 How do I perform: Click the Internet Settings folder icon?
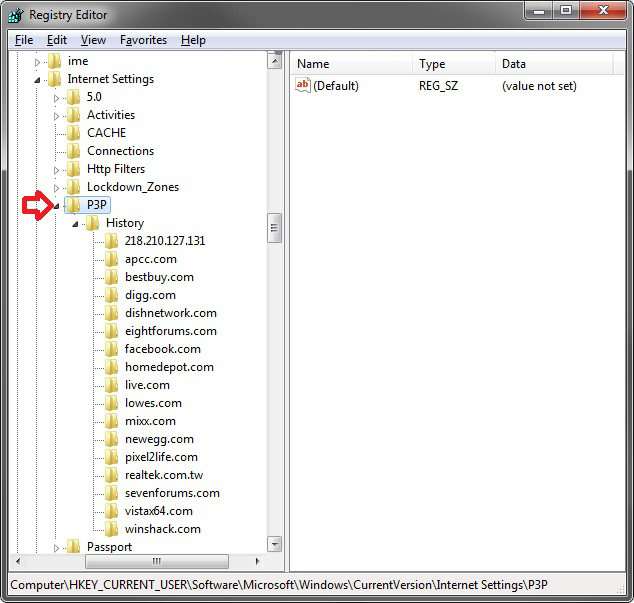tap(55, 79)
